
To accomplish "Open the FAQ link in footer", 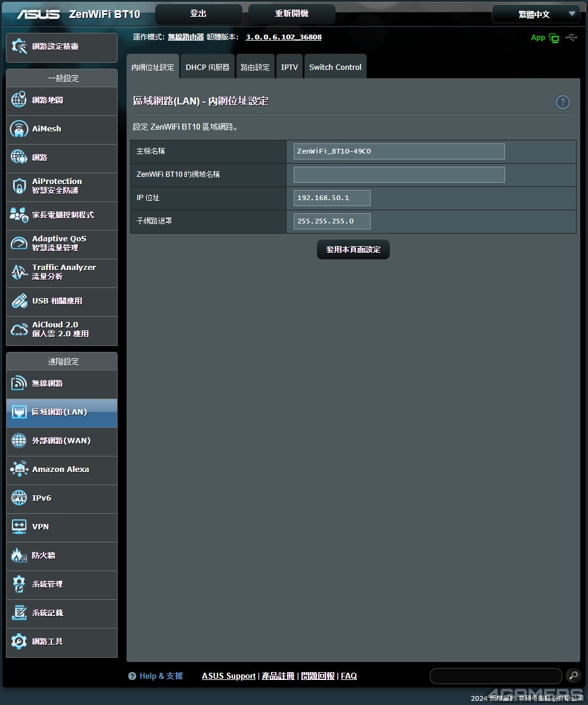I will pos(349,676).
